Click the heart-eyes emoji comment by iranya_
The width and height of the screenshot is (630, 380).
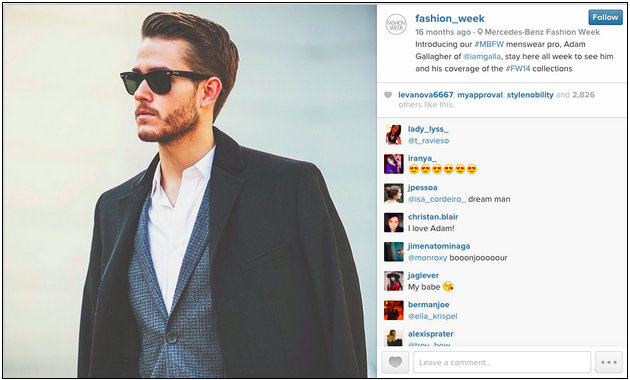(x=442, y=170)
